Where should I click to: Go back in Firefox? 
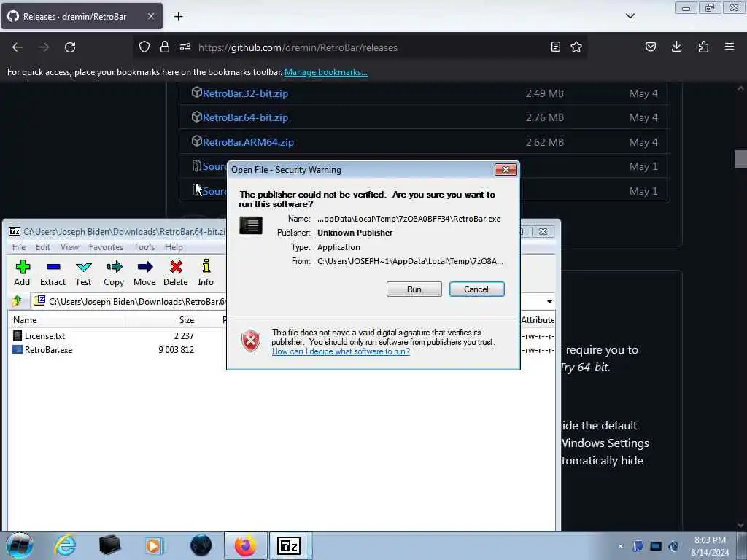(18, 47)
